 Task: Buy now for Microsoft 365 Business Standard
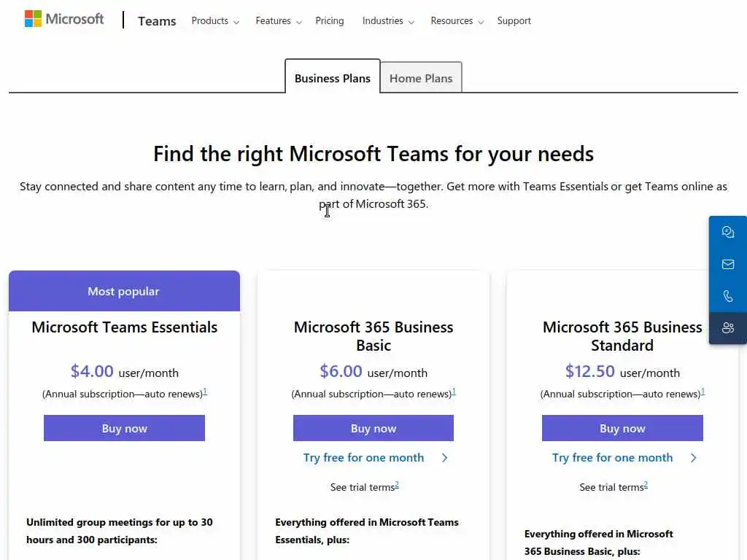click(622, 429)
